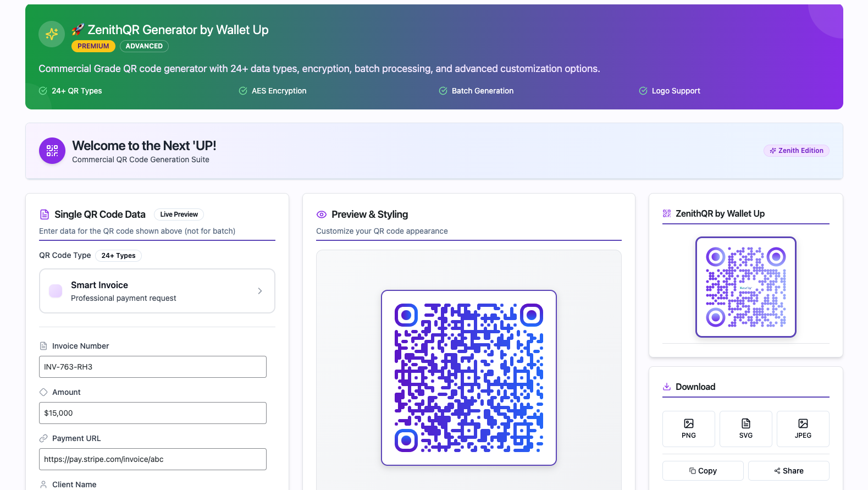This screenshot has width=868, height=490.
Task: Click the Amount input field showing $15,000
Action: 153,413
